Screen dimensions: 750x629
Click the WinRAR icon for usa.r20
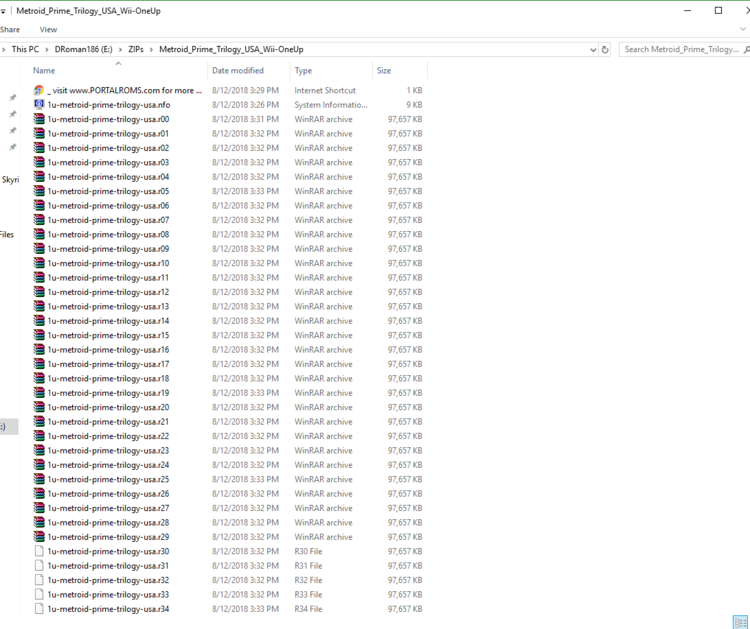coord(39,407)
